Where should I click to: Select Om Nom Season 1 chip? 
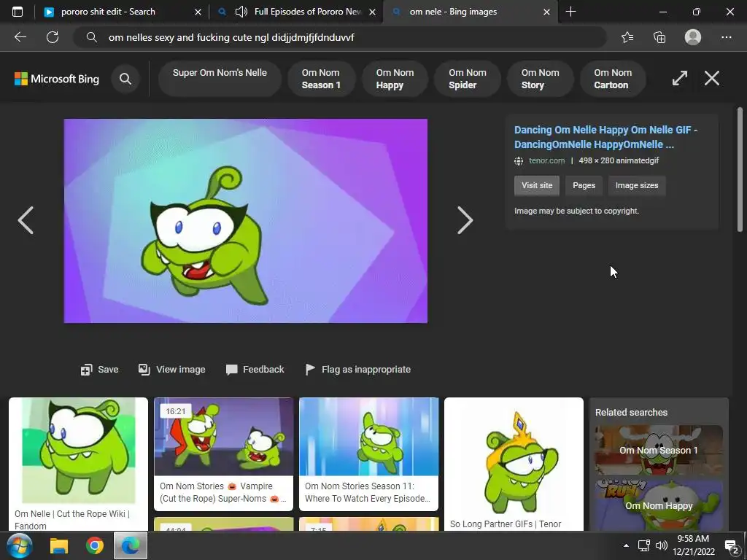point(321,79)
